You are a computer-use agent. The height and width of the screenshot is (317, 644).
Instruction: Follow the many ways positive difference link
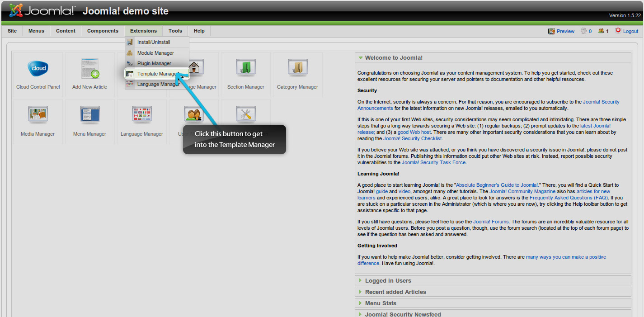tap(482, 260)
